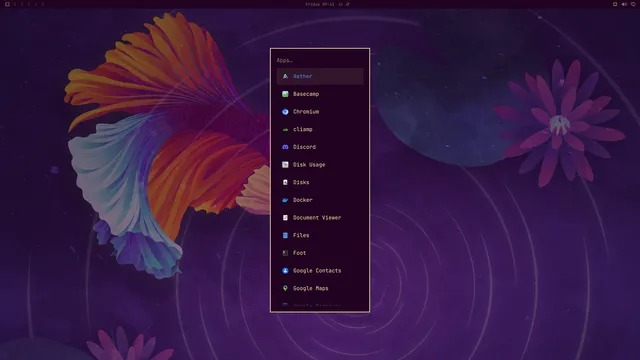This screenshot has width=640, height=360.
Task: Open the Disks entry
Action: tap(320, 182)
